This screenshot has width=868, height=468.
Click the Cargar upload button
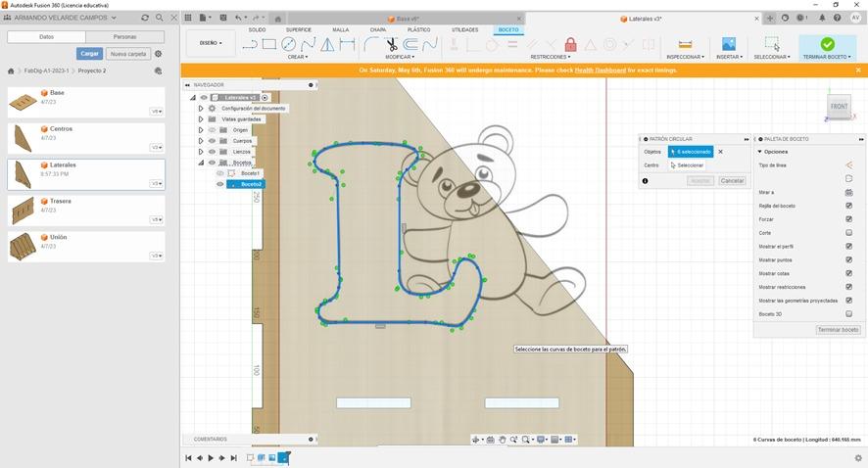tap(89, 54)
